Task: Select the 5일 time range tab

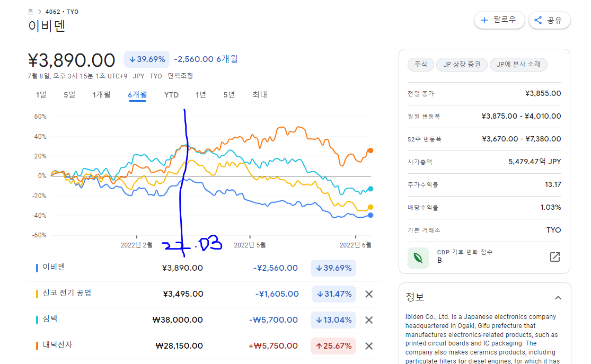Action: (69, 95)
